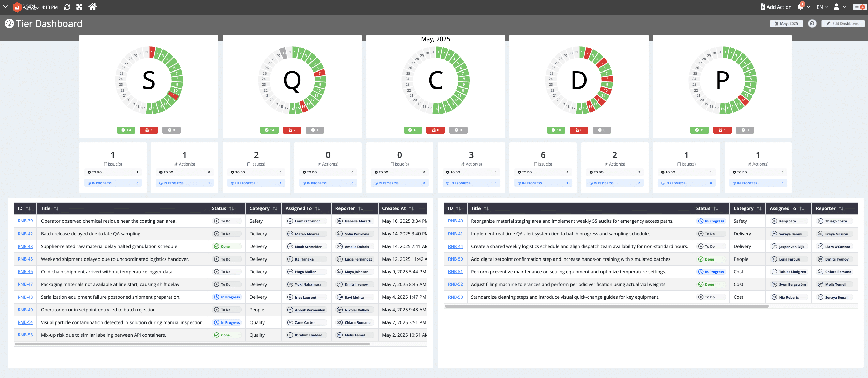Go to home via house icon
The height and width of the screenshot is (378, 868).
(92, 7)
